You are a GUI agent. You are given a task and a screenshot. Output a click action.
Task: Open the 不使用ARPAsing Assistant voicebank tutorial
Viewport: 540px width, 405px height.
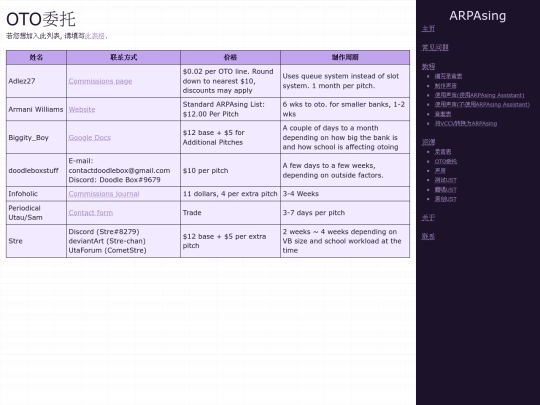coord(482,104)
